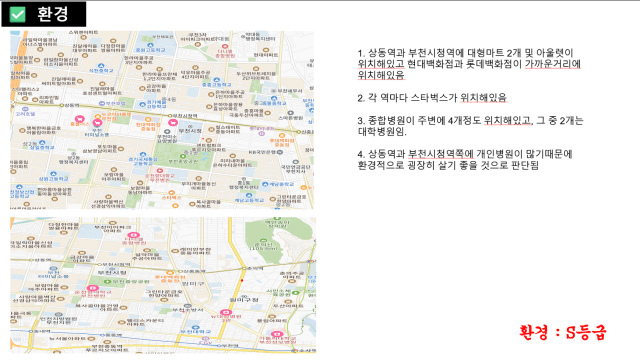Click the 순천향대학교 부천병원 icon in upper map
The width and height of the screenshot is (640, 362).
160,171
